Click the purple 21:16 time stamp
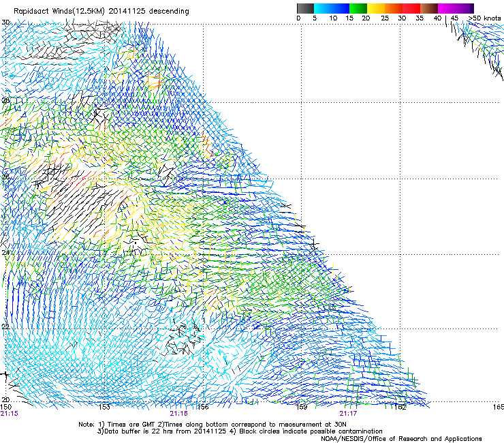The width and height of the screenshot is (504, 443). (x=178, y=414)
